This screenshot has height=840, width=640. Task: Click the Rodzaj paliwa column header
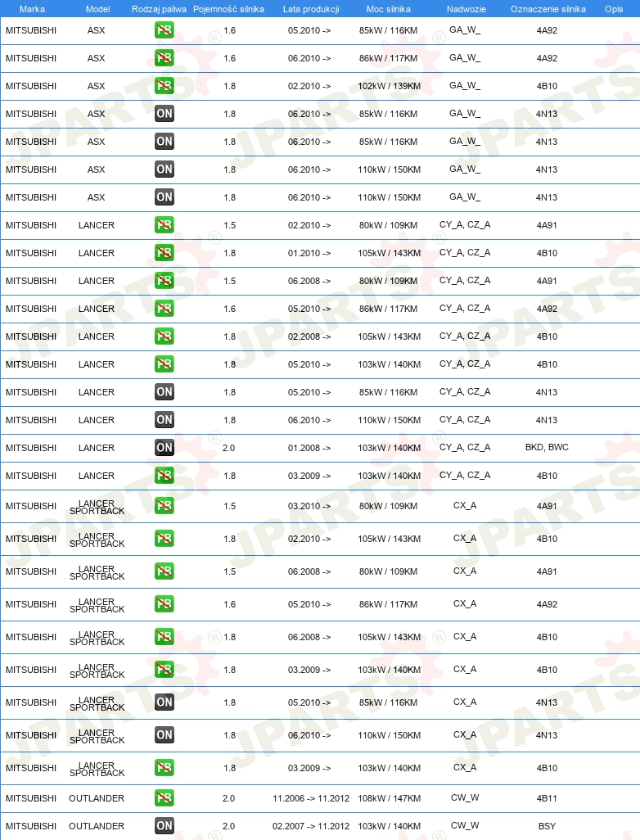pos(159,9)
